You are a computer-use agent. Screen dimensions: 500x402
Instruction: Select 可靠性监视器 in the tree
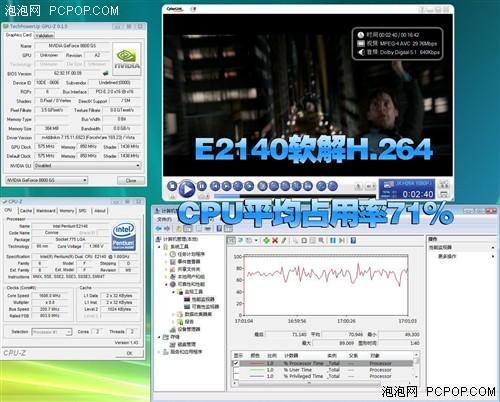coord(205,307)
